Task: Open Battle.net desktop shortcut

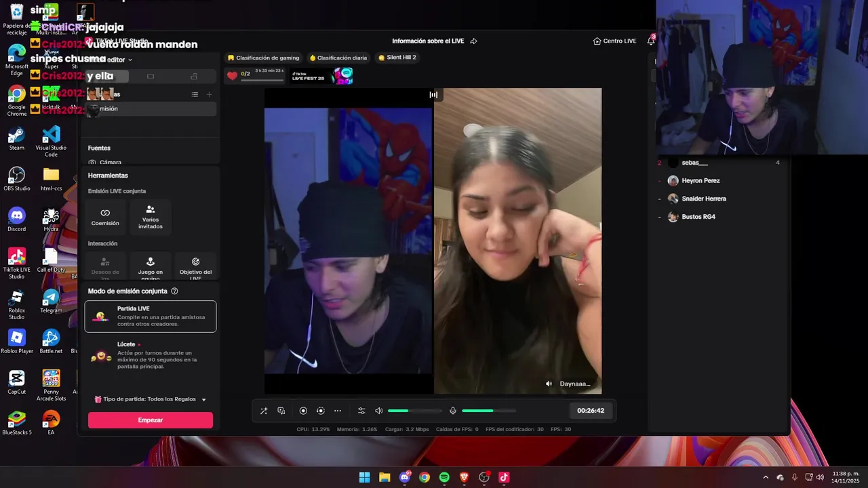Action: pos(51,342)
